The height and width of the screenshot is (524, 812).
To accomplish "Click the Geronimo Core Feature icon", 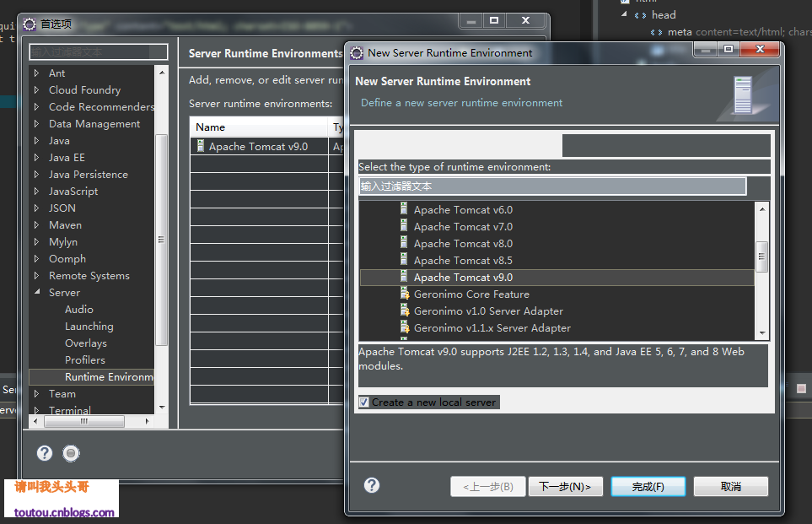I will click(x=405, y=294).
